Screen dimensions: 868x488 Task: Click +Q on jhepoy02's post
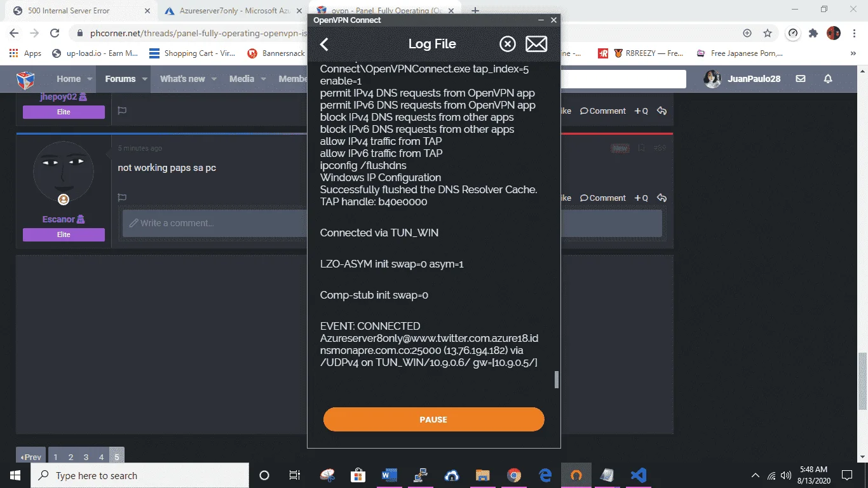coord(641,111)
